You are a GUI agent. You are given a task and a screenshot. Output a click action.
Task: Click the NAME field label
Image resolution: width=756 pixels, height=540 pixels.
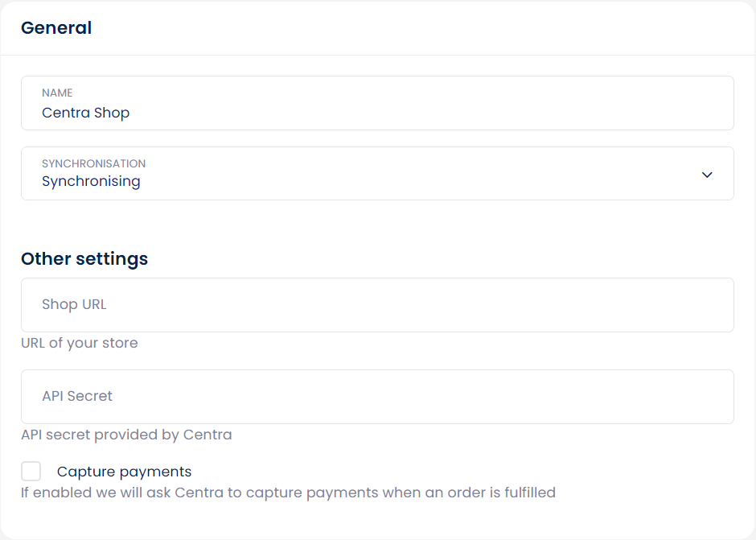click(57, 93)
